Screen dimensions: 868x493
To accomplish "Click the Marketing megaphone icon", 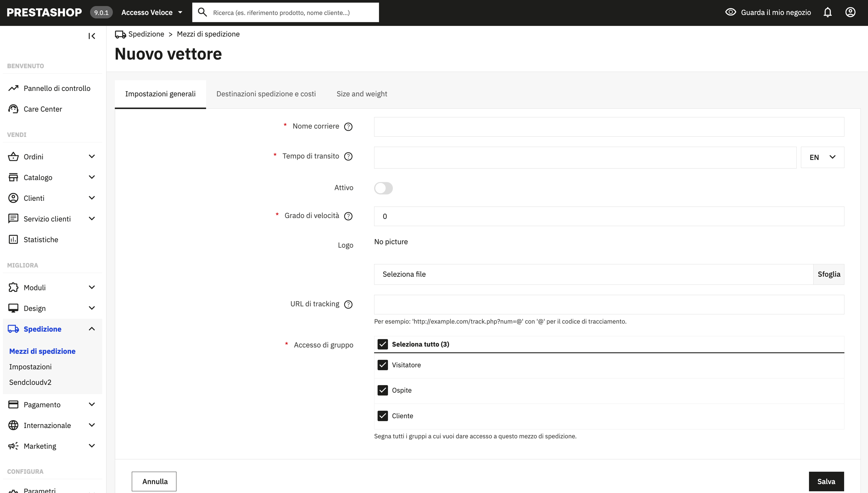I will [x=13, y=446].
